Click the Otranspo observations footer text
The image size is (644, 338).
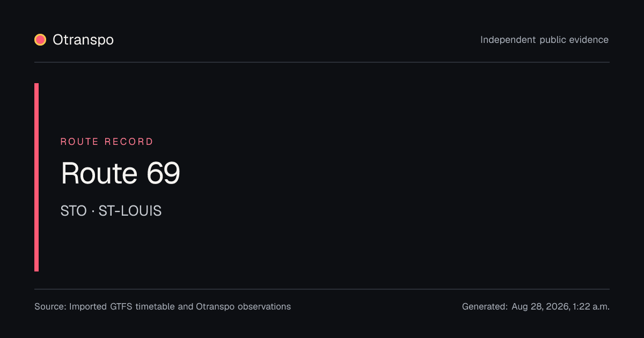click(243, 307)
